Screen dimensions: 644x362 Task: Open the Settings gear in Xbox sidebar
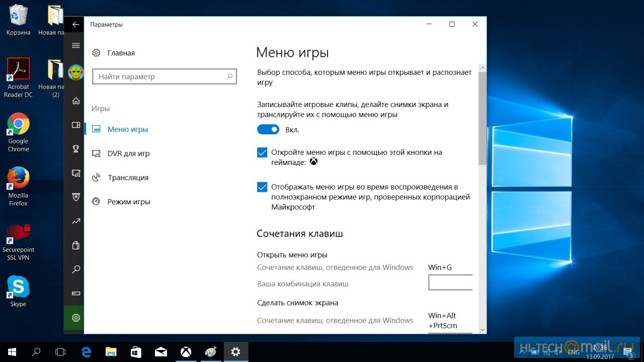[x=76, y=318]
